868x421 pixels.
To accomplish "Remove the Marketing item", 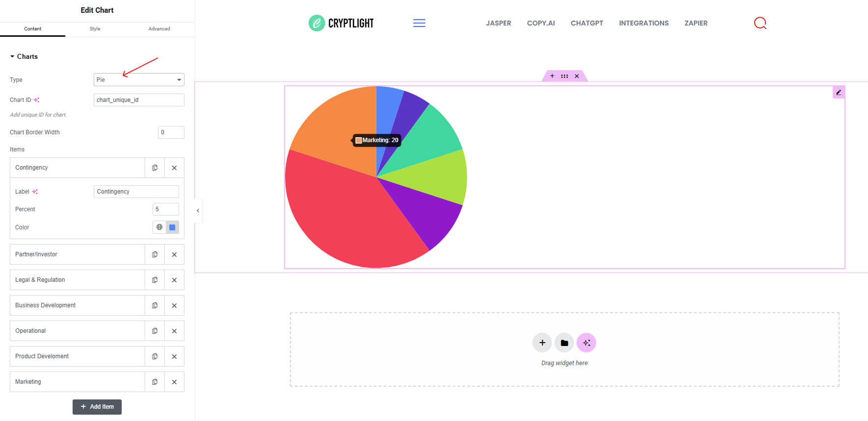I will (x=174, y=382).
